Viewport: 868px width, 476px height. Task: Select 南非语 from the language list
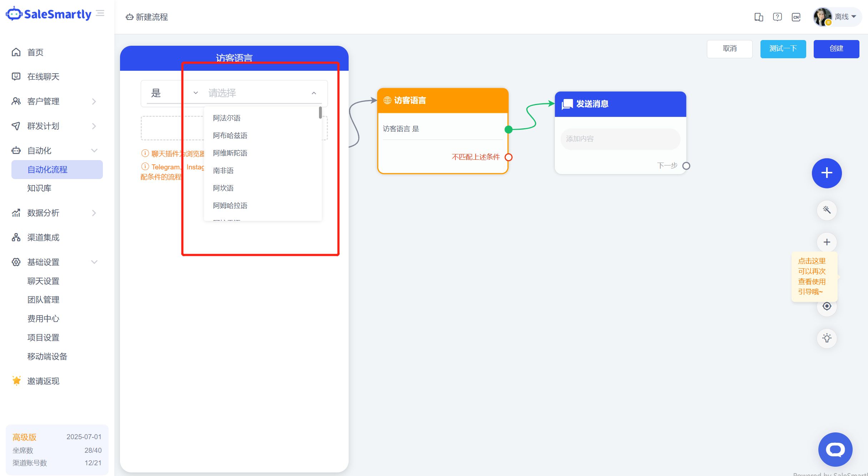tap(223, 170)
